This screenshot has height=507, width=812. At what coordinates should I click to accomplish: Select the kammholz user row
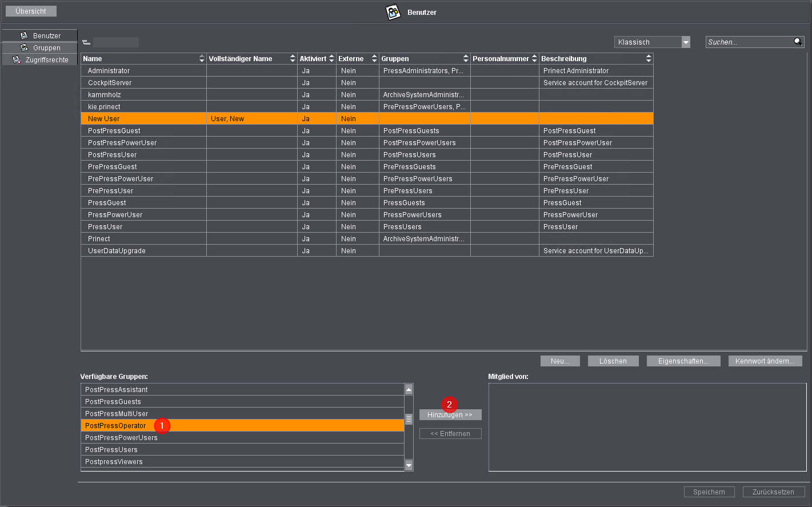point(367,95)
